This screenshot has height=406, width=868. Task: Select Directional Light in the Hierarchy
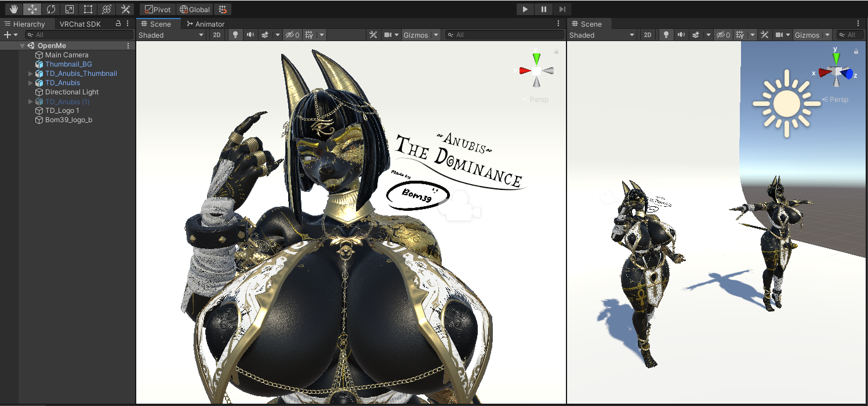tap(72, 92)
